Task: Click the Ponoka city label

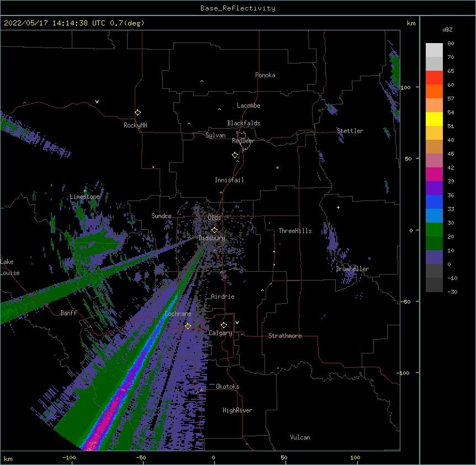Action: pyautogui.click(x=265, y=75)
